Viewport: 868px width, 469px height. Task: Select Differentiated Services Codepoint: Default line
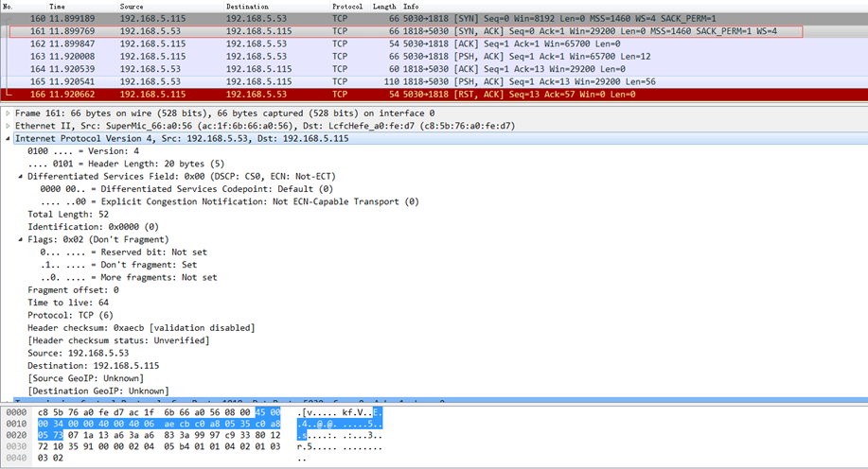(x=186, y=189)
